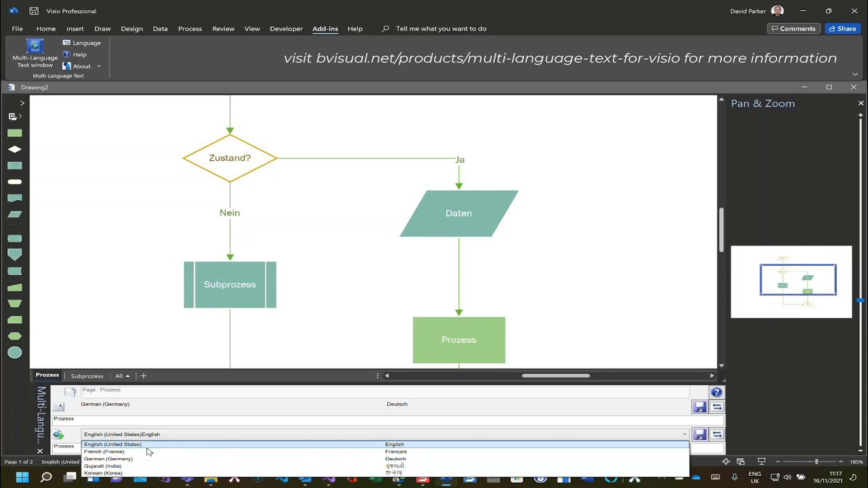
Task: Select the Daten data shape
Action: tap(459, 213)
